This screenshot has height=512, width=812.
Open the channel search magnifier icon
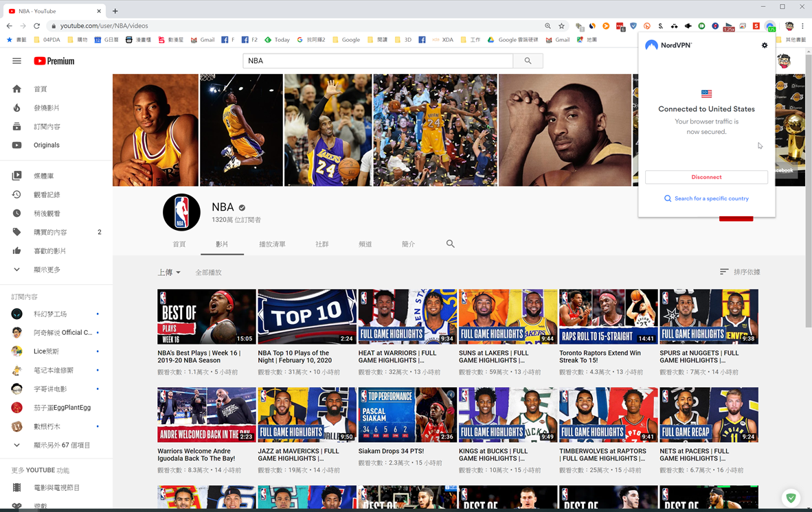(451, 244)
